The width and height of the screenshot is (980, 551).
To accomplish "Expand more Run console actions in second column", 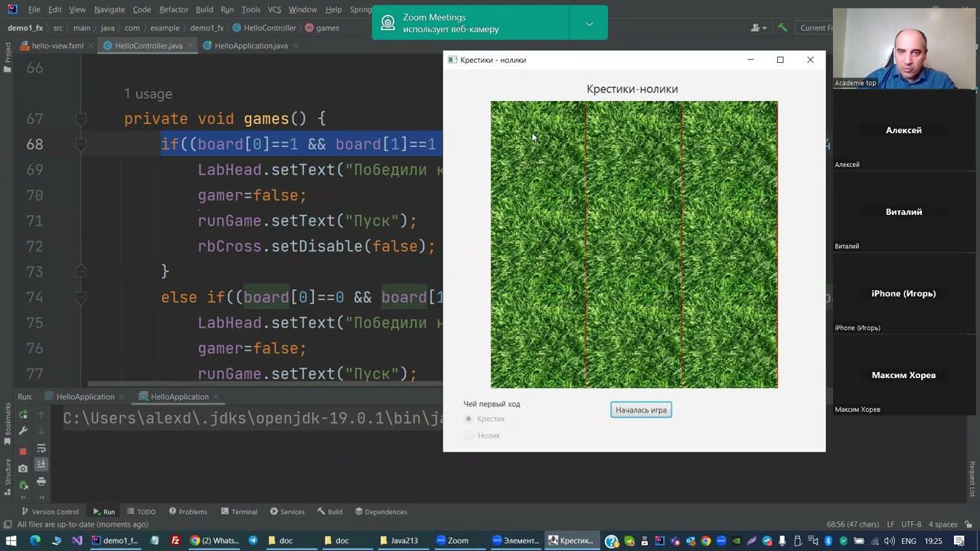I will tap(41, 498).
